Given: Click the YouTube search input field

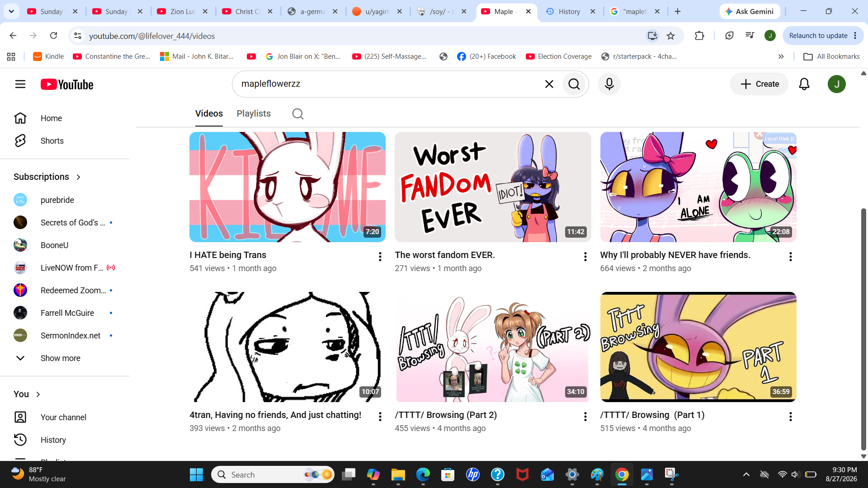Looking at the screenshot, I should tap(389, 84).
